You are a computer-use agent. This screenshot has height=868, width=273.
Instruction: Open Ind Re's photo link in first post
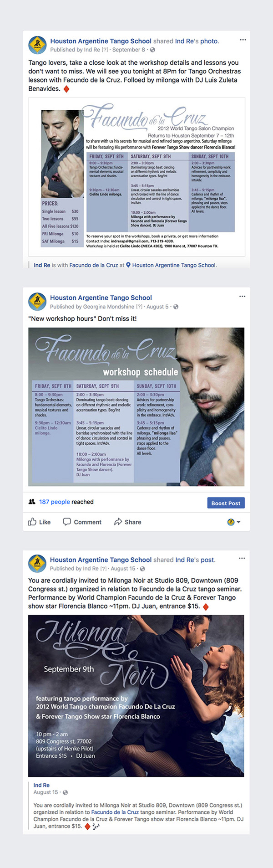point(197,41)
